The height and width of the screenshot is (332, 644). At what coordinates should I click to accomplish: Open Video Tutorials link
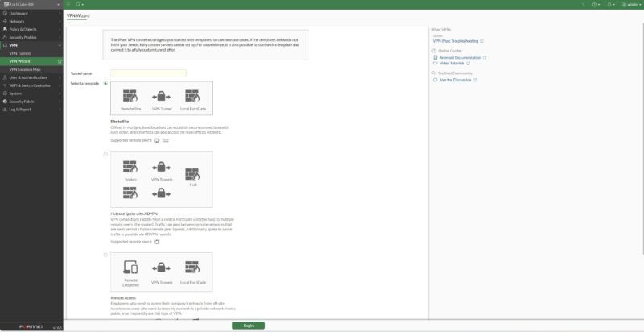click(452, 64)
